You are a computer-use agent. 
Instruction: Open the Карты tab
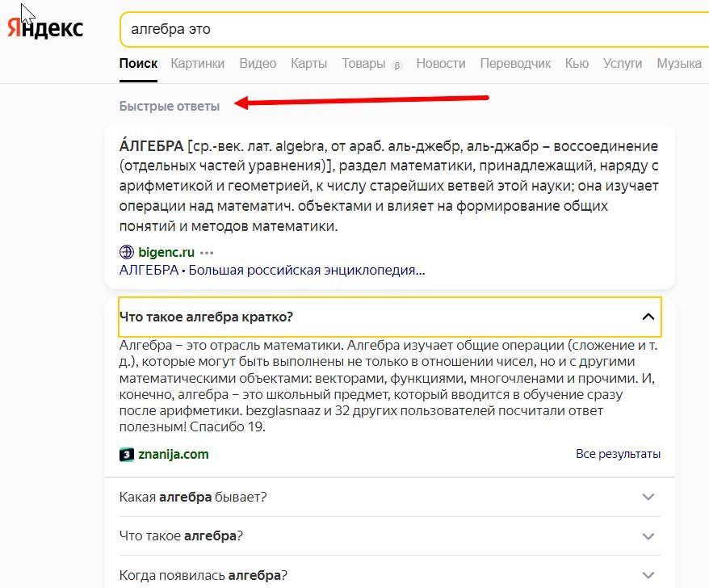click(x=308, y=63)
